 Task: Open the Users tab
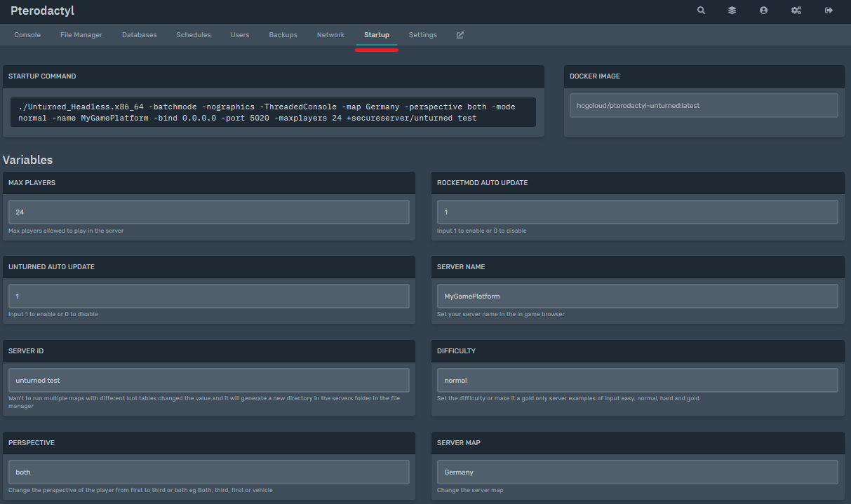coord(240,35)
